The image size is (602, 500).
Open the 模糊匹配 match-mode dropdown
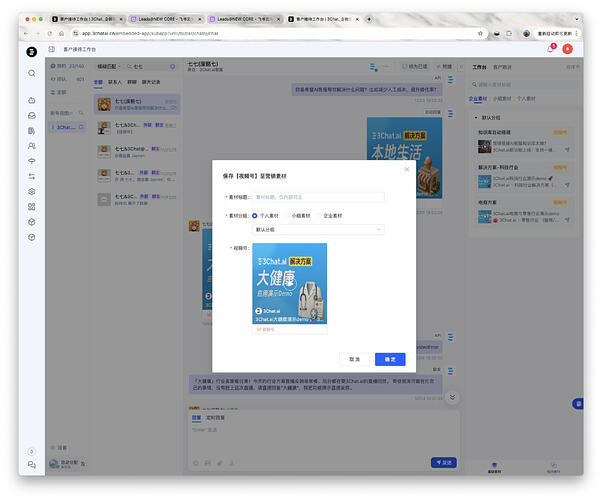tap(108, 66)
